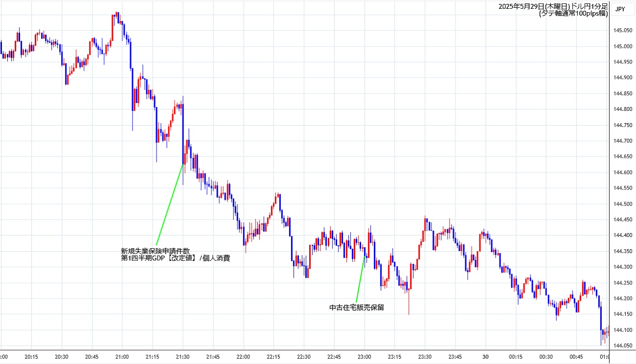The image size is (636, 364).
Task: Click the 21:45 time axis label
Action: (x=213, y=357)
